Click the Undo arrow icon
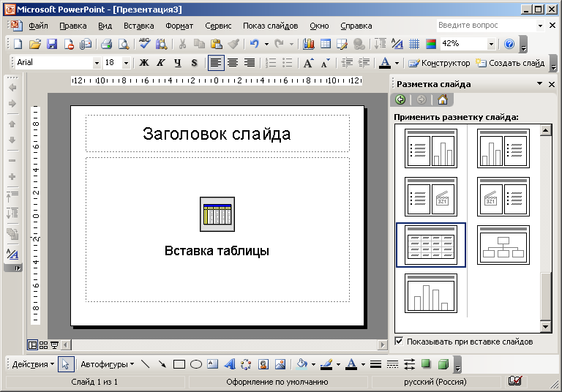 [x=254, y=44]
